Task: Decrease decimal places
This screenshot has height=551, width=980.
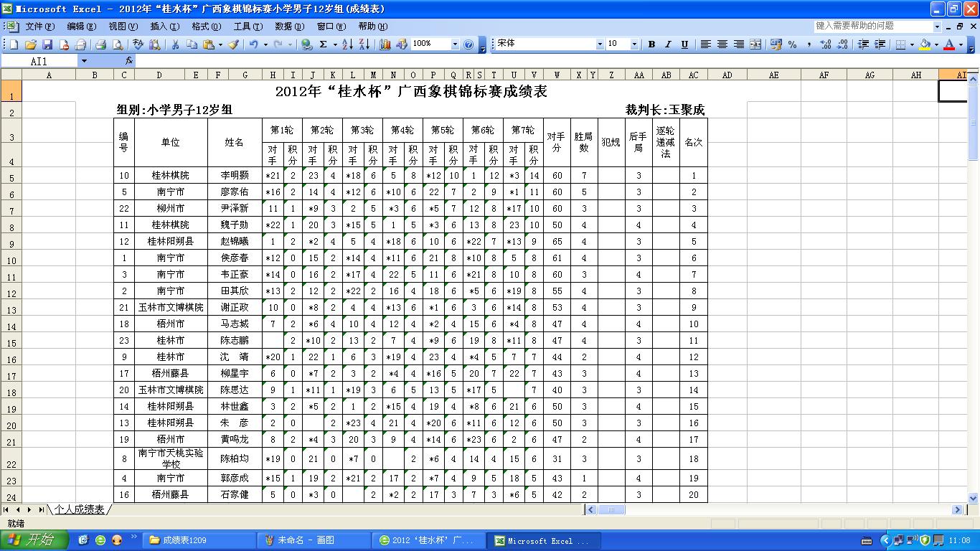Action: click(842, 44)
